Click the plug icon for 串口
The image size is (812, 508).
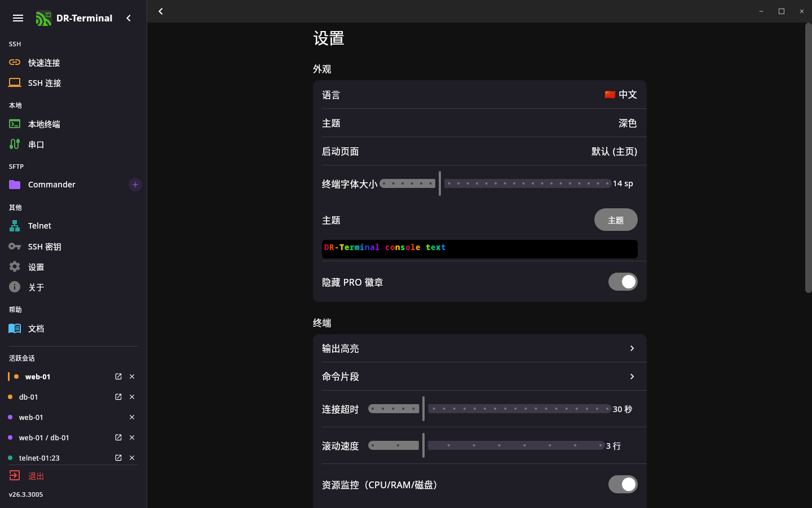tap(15, 144)
